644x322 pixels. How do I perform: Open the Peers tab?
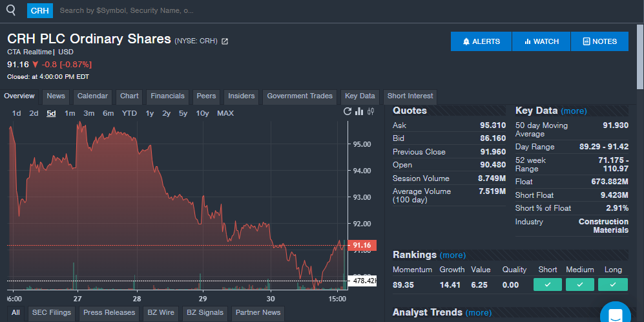206,96
